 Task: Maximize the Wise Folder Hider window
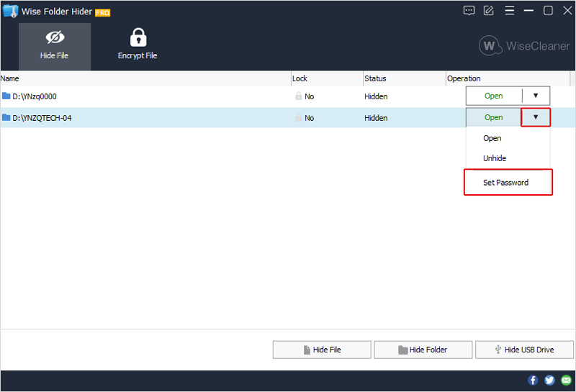tap(548, 11)
